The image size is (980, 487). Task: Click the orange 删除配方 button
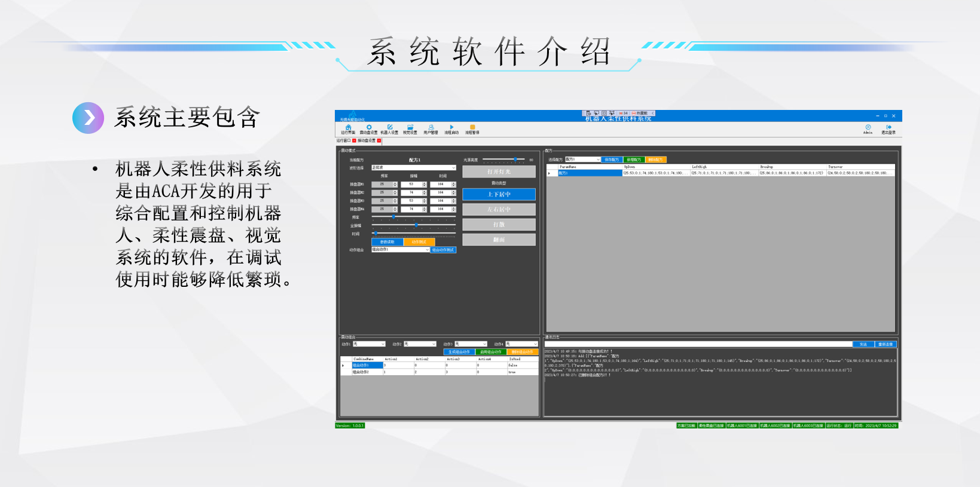tap(656, 160)
